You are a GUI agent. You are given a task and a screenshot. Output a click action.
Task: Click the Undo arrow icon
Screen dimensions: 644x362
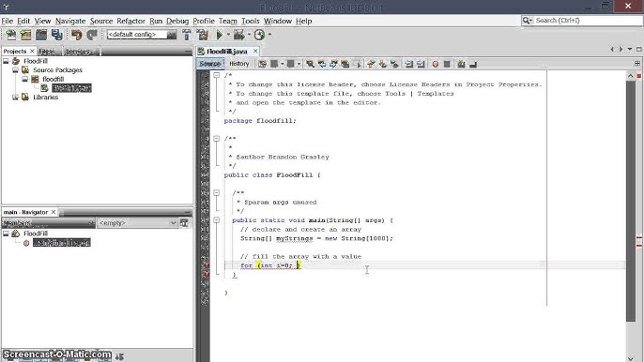click(x=76, y=35)
